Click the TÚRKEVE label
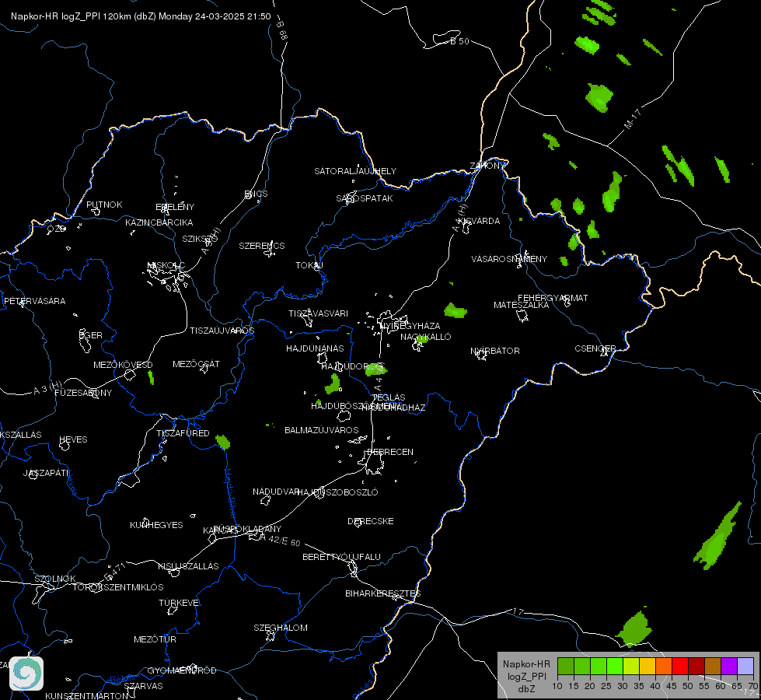The width and height of the screenshot is (761, 700). [180, 602]
